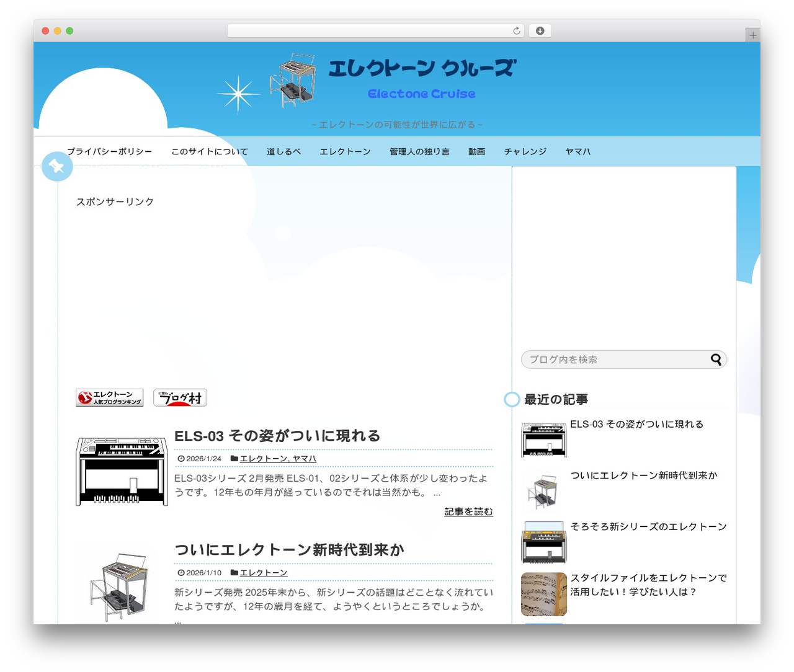Open 動画 menu item

tap(476, 151)
